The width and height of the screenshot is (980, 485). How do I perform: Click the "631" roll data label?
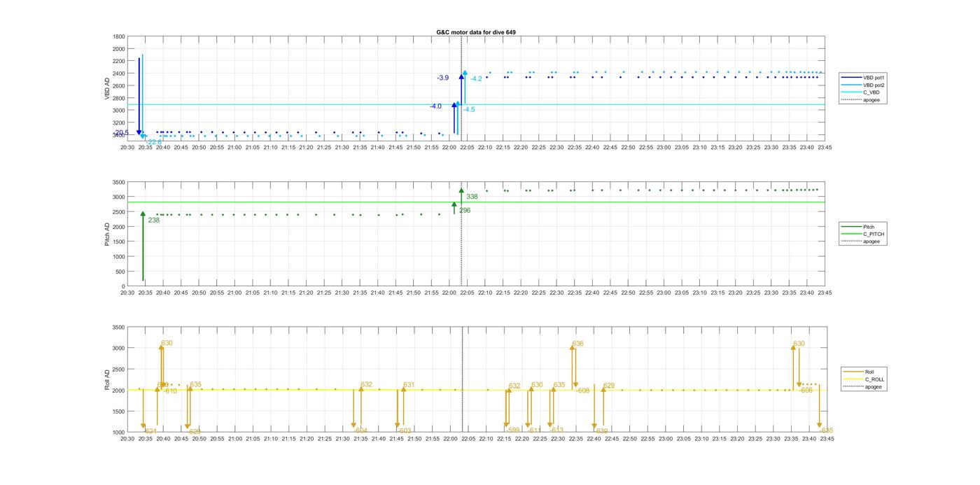tap(409, 385)
